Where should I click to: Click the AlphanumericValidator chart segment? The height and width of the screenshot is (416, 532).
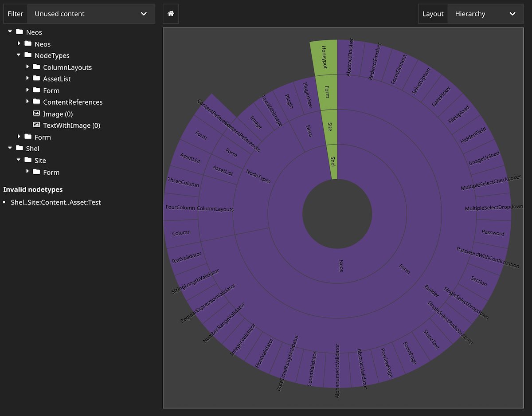click(337, 371)
